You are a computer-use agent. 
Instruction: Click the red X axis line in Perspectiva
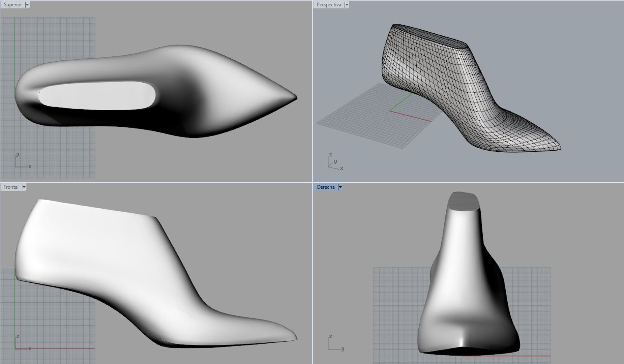click(410, 116)
